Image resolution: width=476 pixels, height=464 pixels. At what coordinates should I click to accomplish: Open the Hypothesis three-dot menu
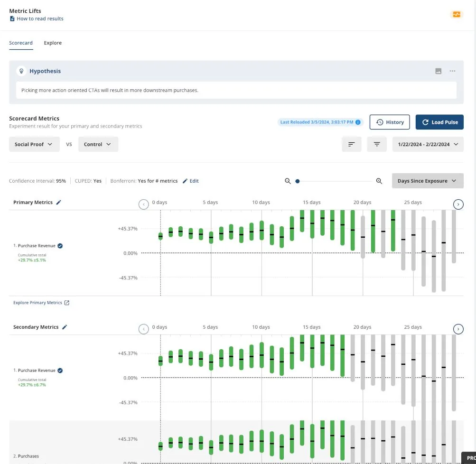452,71
